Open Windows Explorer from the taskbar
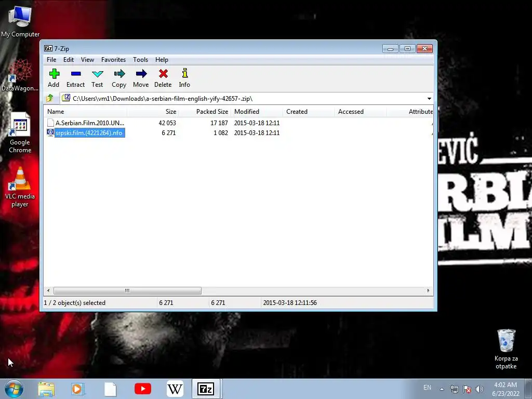This screenshot has width=532, height=399. (x=46, y=389)
